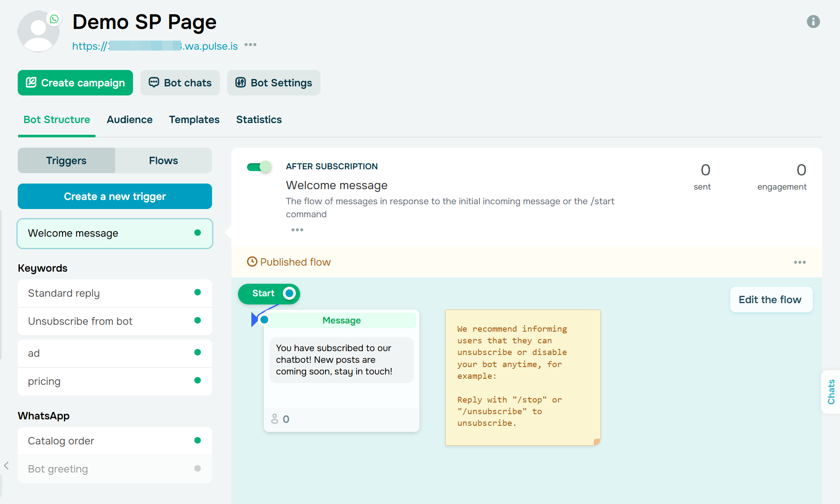The image size is (840, 504).
Task: Toggle the Welcome message trigger switch
Action: click(259, 167)
